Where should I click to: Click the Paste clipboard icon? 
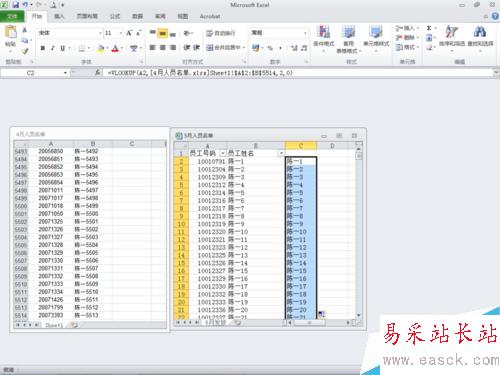(11, 33)
